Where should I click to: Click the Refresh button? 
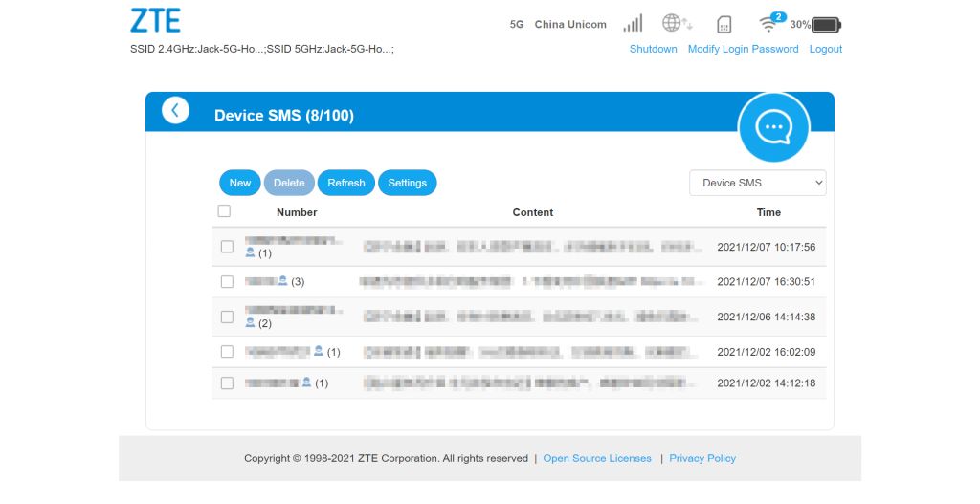[346, 183]
